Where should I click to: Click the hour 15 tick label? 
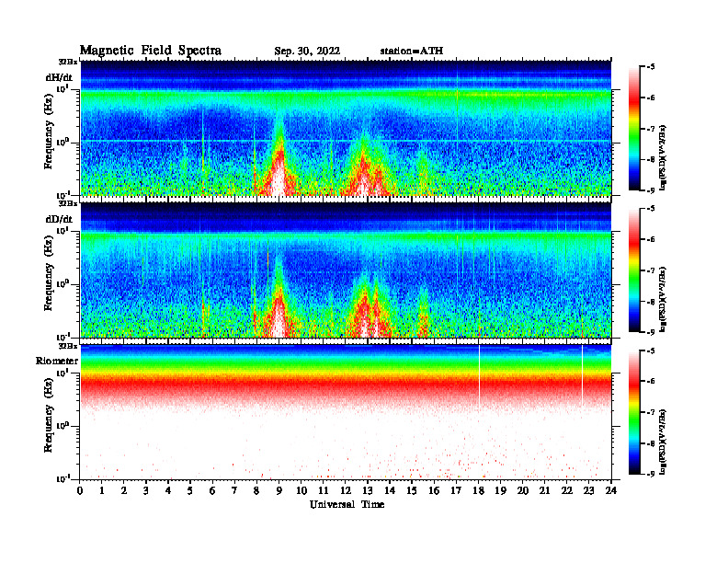coord(412,491)
